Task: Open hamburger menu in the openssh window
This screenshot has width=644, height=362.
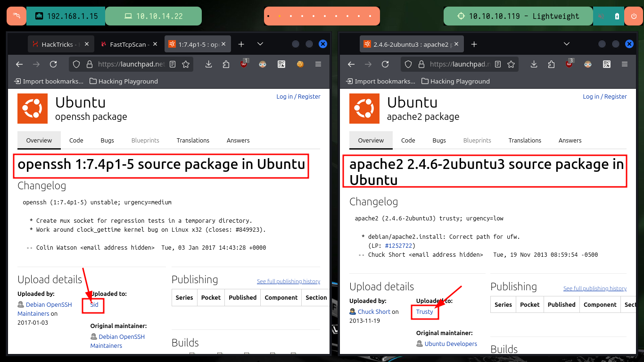Action: pyautogui.click(x=318, y=64)
